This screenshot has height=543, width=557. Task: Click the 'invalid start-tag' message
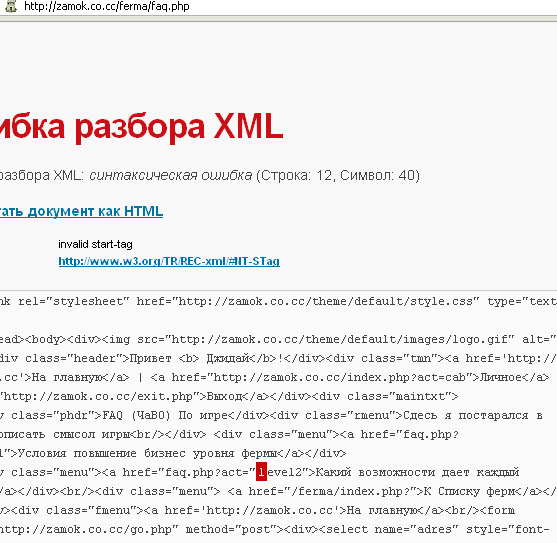(x=95, y=244)
